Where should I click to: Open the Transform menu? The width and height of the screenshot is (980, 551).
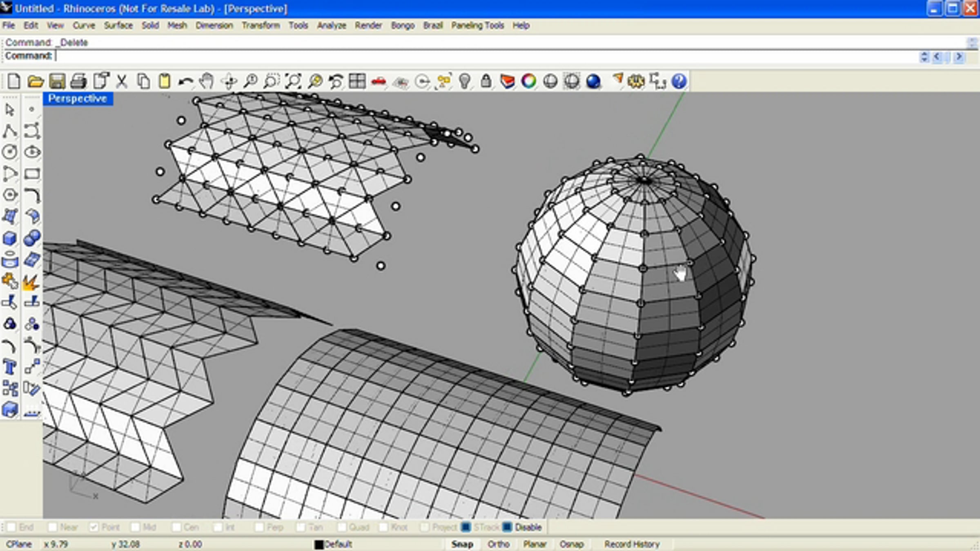tap(261, 25)
